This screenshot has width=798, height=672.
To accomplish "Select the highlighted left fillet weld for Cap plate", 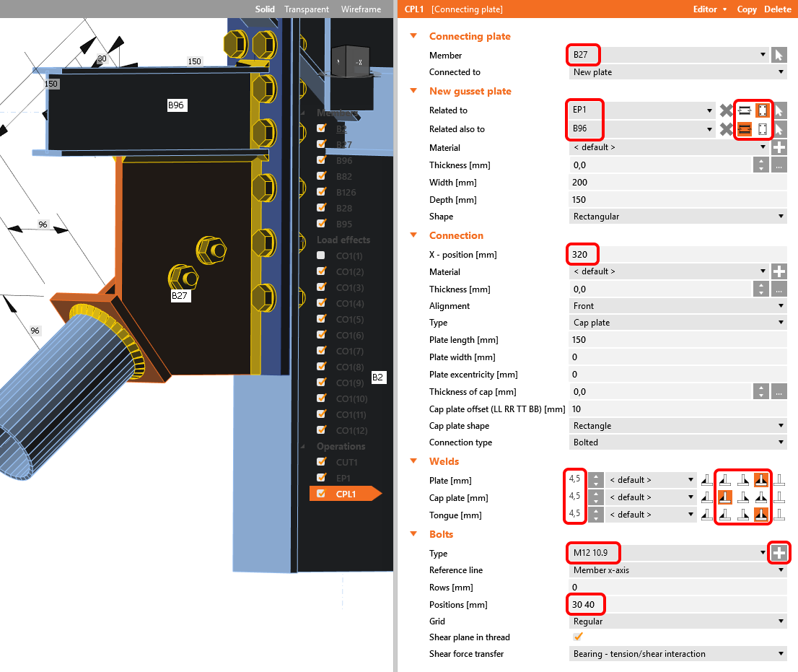I will (724, 497).
